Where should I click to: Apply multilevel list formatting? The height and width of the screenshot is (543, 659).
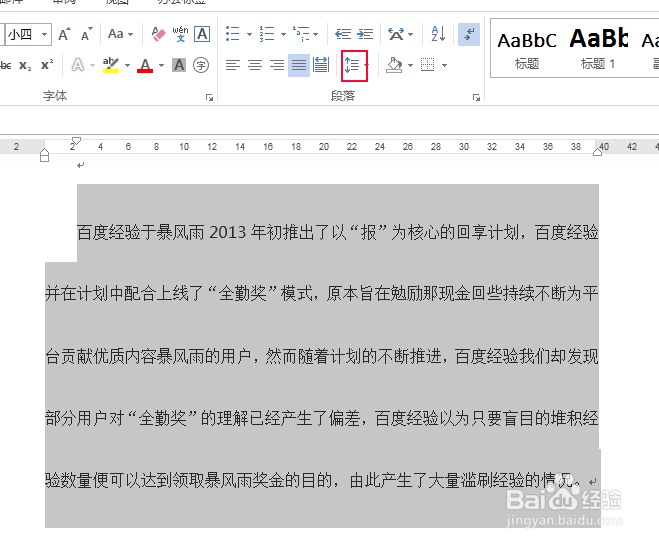302,34
